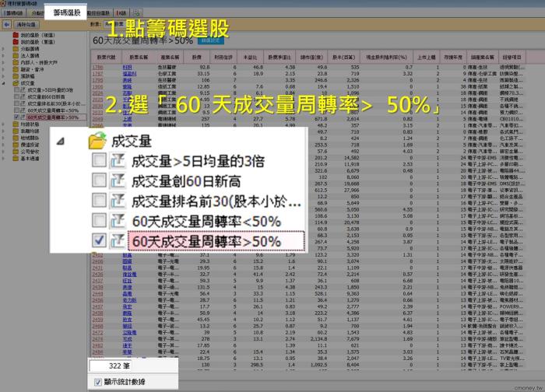Viewport: 545px width, 392px height.
Task: Sort by the 股本(百萬) column header
Action: coord(343,57)
